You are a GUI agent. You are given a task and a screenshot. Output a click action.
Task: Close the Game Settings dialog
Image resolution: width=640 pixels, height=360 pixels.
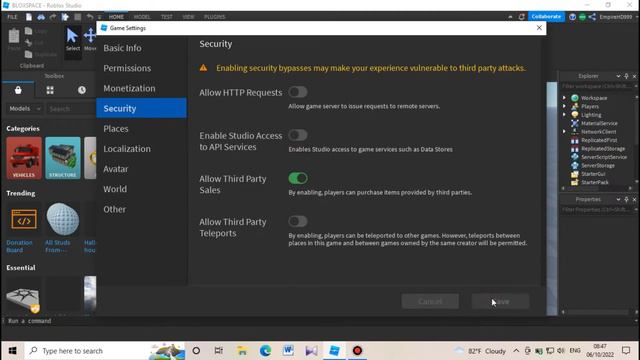539,28
